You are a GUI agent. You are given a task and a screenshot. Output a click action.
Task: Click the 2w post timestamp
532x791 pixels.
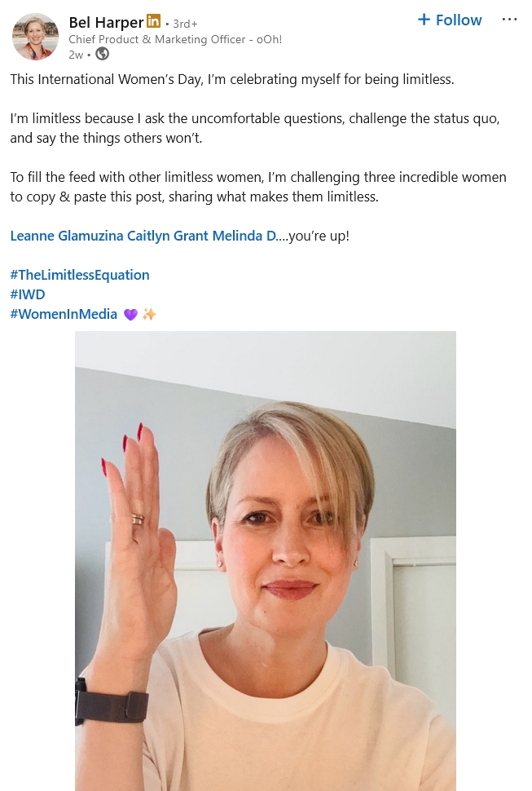point(76,55)
